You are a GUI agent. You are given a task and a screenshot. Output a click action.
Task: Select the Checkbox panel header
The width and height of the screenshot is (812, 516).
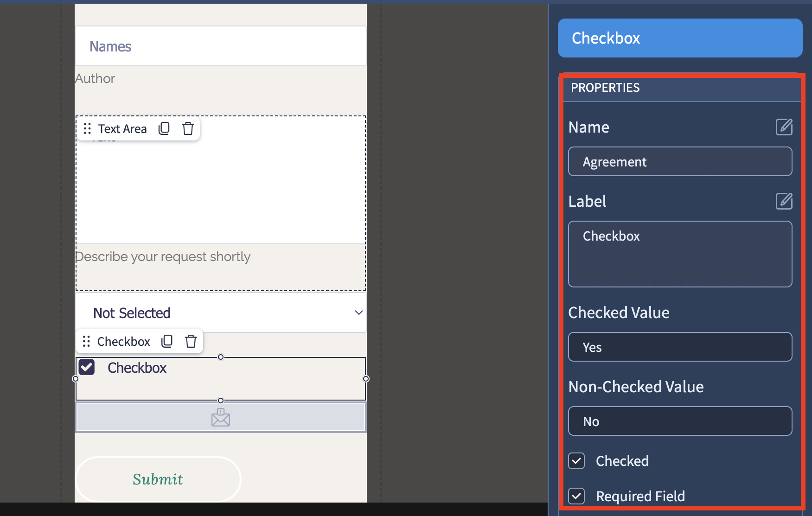tap(680, 38)
